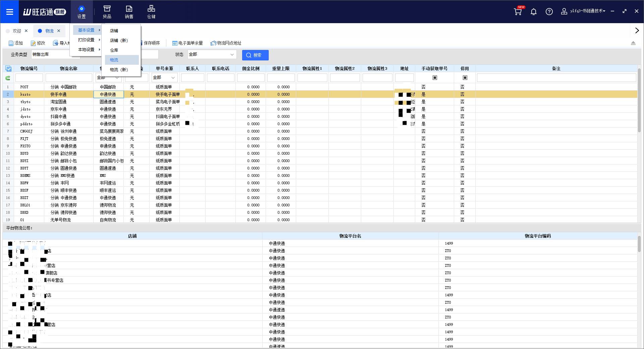Sort by the 佣金比例 column header
This screenshot has width=644, height=349.
coord(251,68)
